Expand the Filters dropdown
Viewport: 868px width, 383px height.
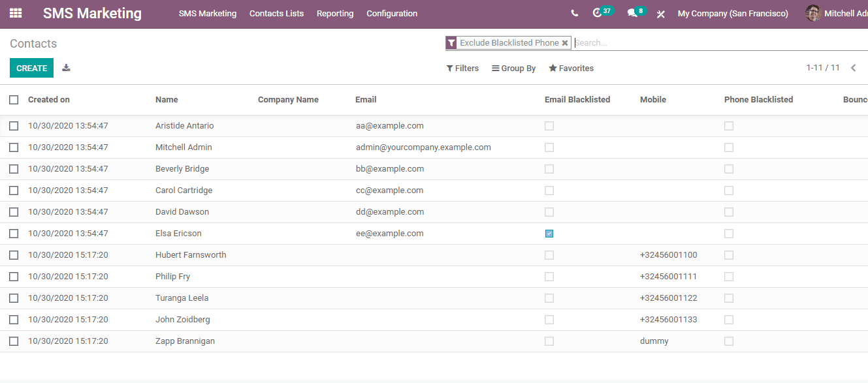[x=462, y=69]
